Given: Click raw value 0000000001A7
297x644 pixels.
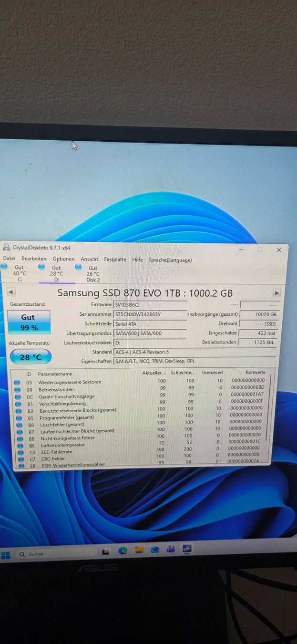Looking at the screenshot, I should (x=247, y=395).
